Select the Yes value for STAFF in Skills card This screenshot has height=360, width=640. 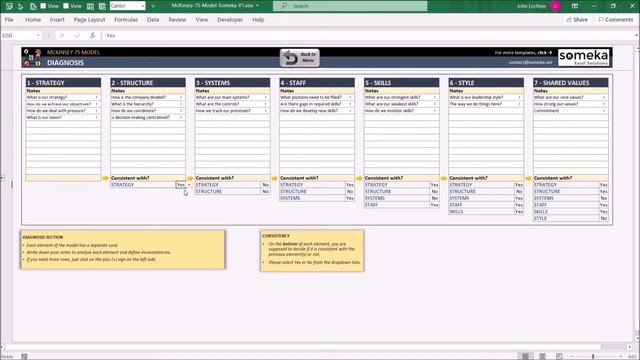pos(434,205)
